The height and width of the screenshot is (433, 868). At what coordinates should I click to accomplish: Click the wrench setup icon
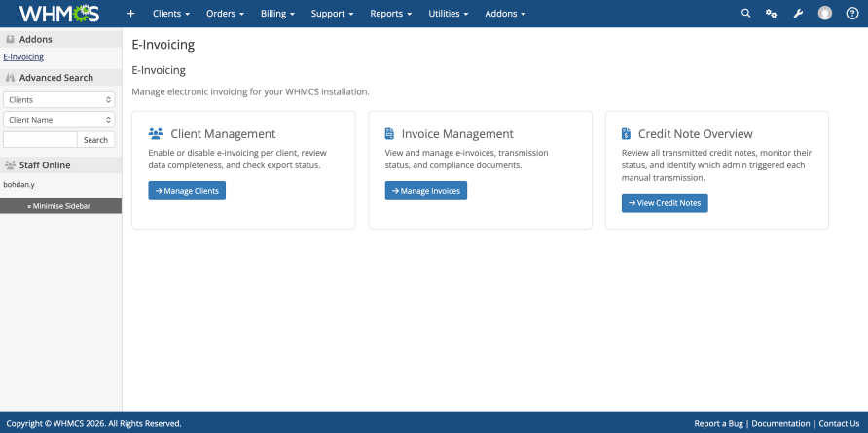(x=798, y=14)
